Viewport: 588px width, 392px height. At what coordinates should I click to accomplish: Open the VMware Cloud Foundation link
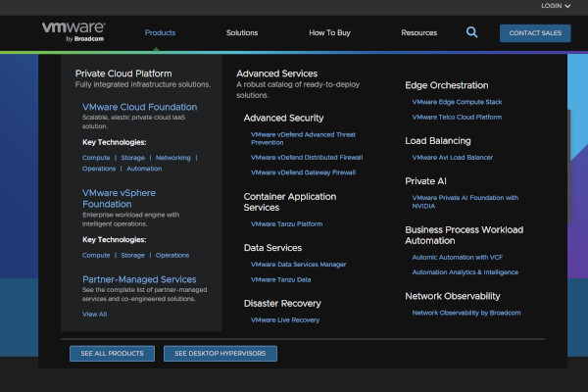(x=139, y=107)
